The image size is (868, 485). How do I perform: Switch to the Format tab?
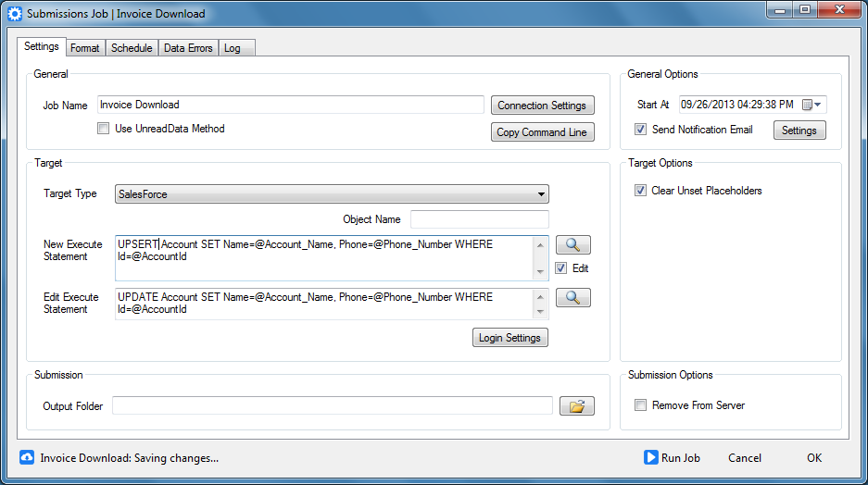(84, 48)
